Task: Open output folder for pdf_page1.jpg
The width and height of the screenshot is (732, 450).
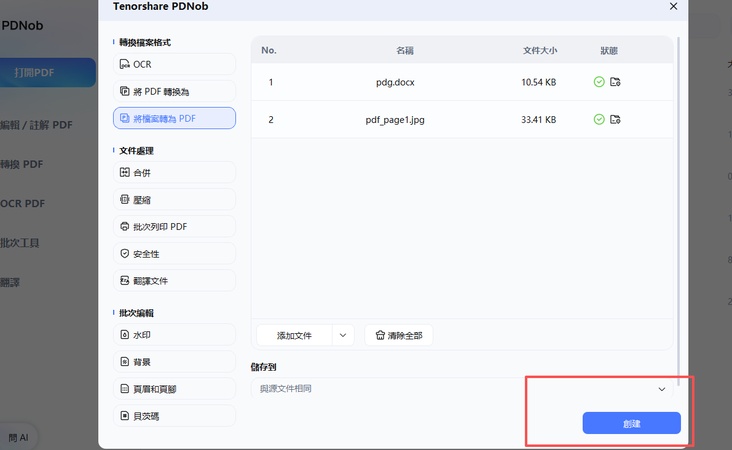Action: [x=615, y=120]
